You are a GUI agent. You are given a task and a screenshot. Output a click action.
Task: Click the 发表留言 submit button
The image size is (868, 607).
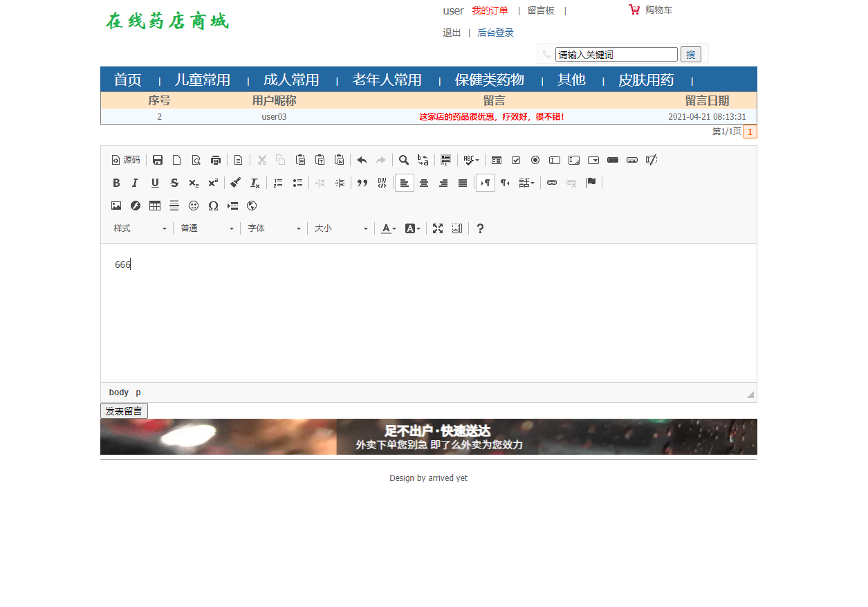coord(124,410)
